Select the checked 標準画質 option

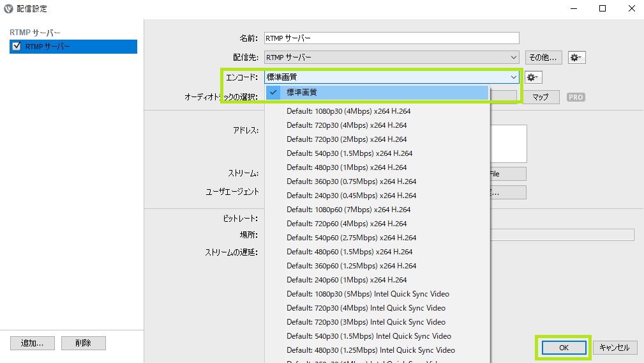pos(377,93)
